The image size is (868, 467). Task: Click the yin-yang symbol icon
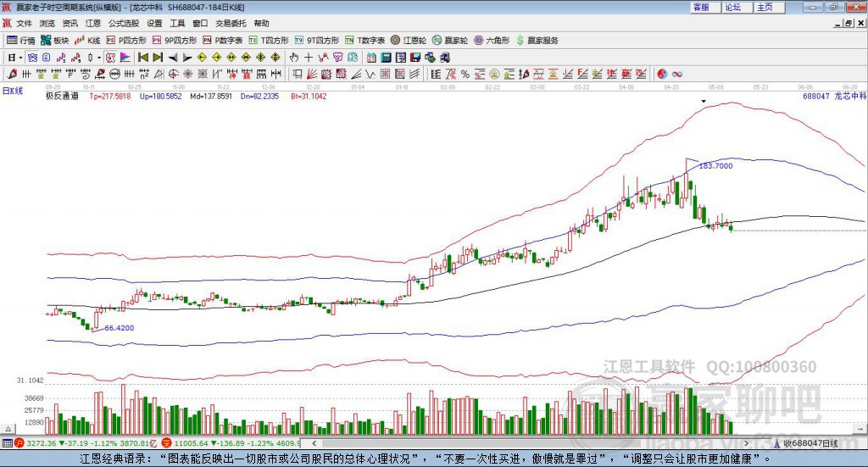[662, 74]
